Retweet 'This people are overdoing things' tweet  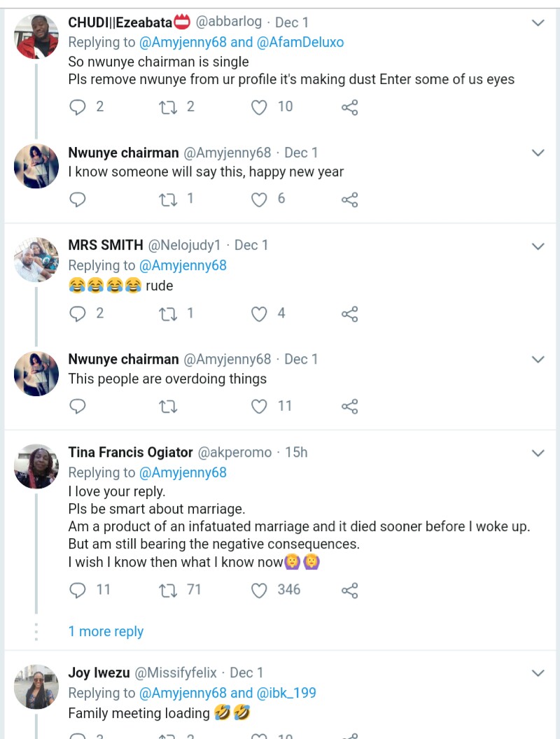point(168,406)
